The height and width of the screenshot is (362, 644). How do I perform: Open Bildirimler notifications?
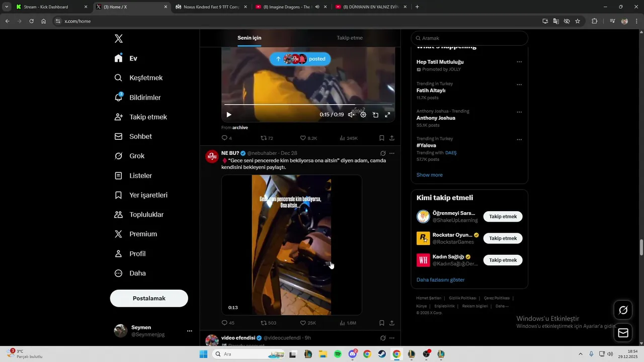137,98
